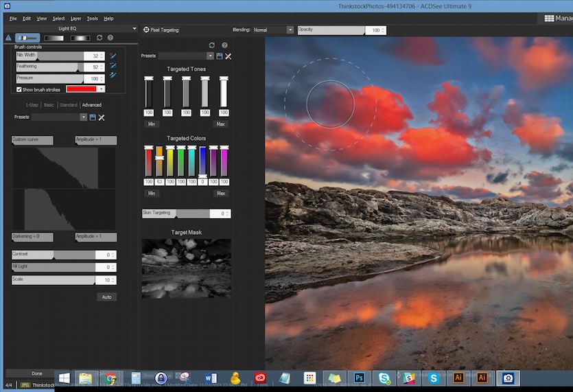
Task: Toggle Show brush strokes checkbox
Action: click(19, 89)
